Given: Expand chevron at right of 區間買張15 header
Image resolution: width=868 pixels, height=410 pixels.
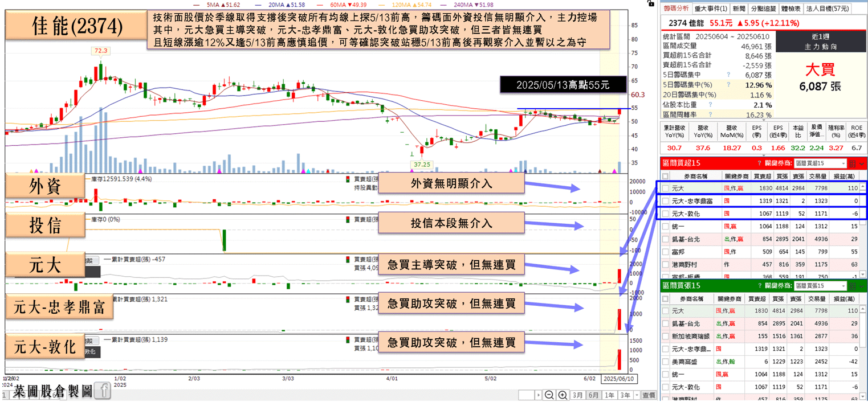Looking at the screenshot, I should pyautogui.click(x=862, y=285).
